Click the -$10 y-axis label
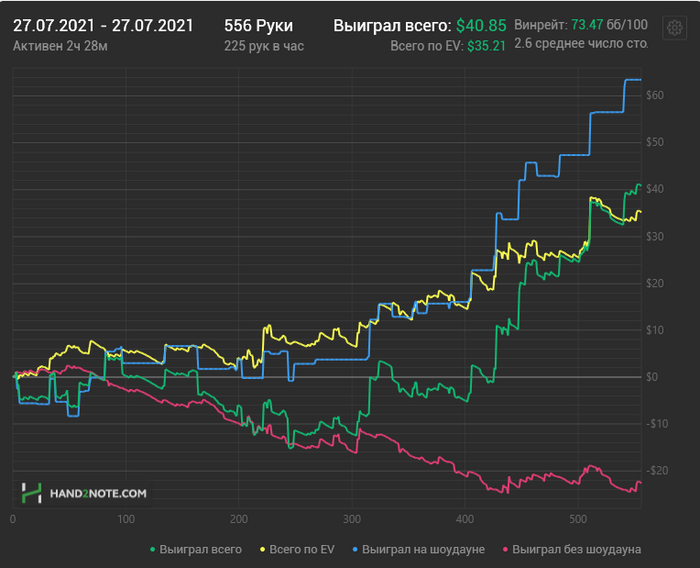Viewport: 700px width, 568px height. click(x=655, y=423)
